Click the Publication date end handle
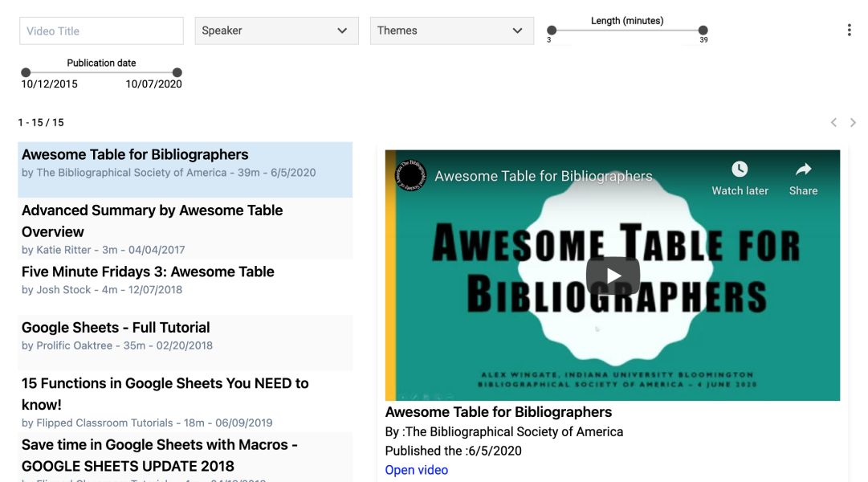 coord(177,72)
